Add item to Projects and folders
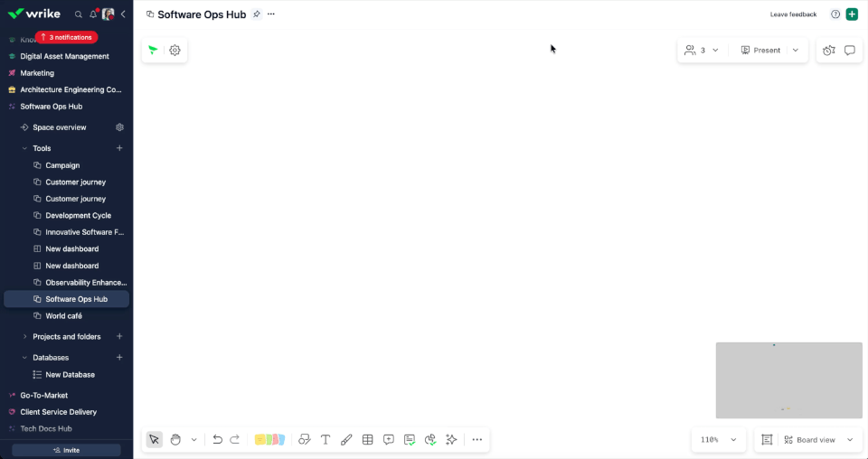The image size is (868, 459). (x=119, y=336)
